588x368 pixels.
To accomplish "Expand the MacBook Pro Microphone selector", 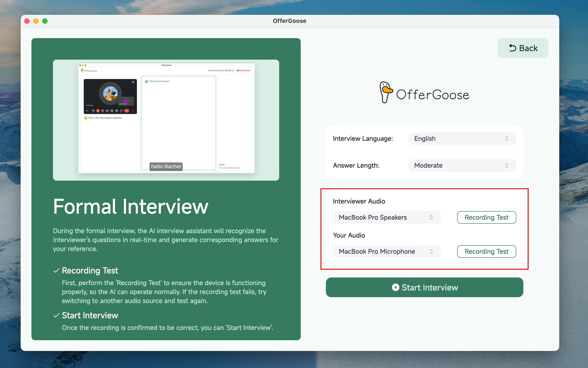I will [386, 251].
